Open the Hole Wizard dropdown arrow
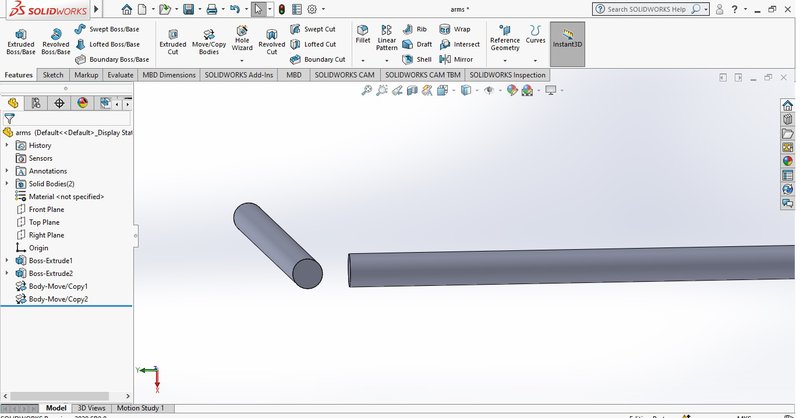Screen dimensions: 800x418 coord(242,60)
